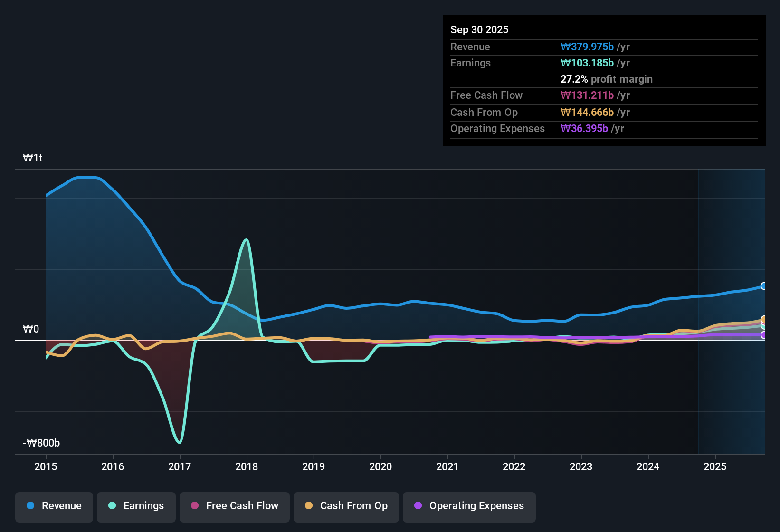This screenshot has height=532, width=780.
Task: Select the teal Earnings legend dot icon
Action: (x=112, y=506)
